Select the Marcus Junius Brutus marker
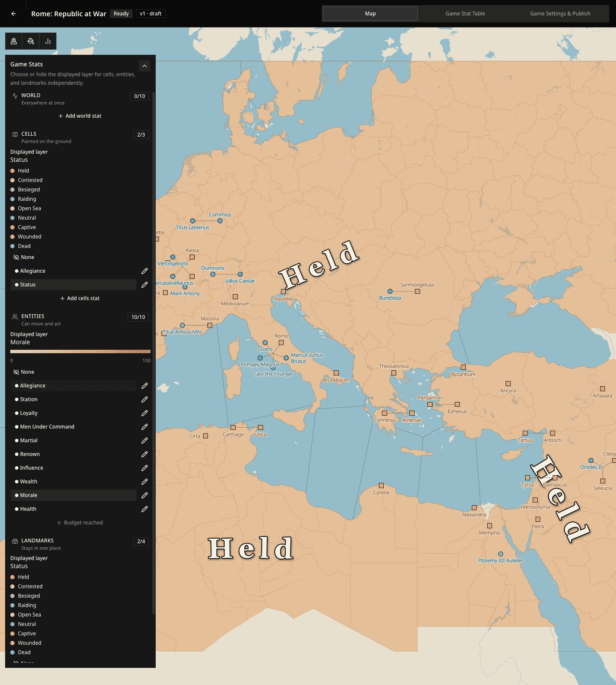Screen dimensions: 616x685 tap(286, 358)
